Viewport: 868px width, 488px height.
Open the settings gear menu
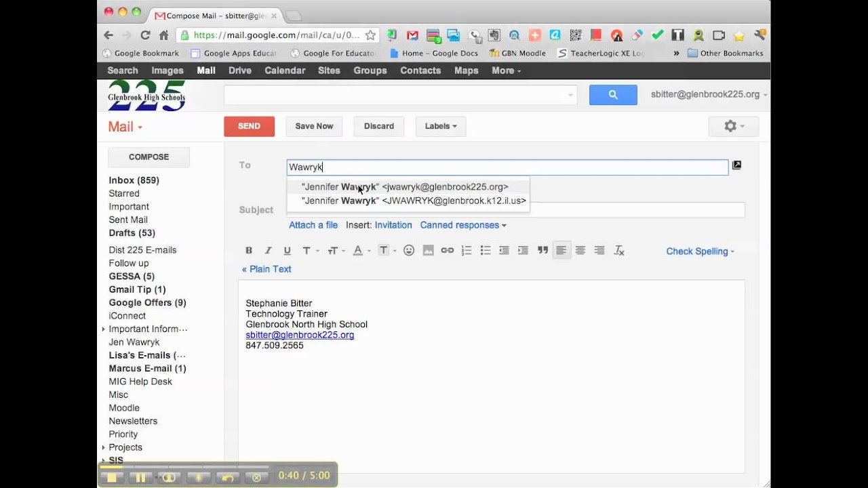[734, 126]
